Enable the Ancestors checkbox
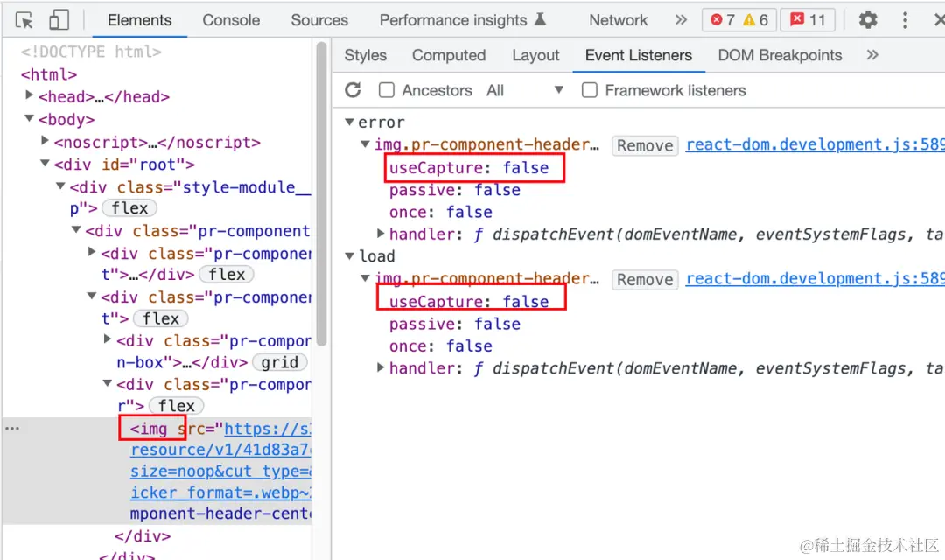 pos(387,90)
